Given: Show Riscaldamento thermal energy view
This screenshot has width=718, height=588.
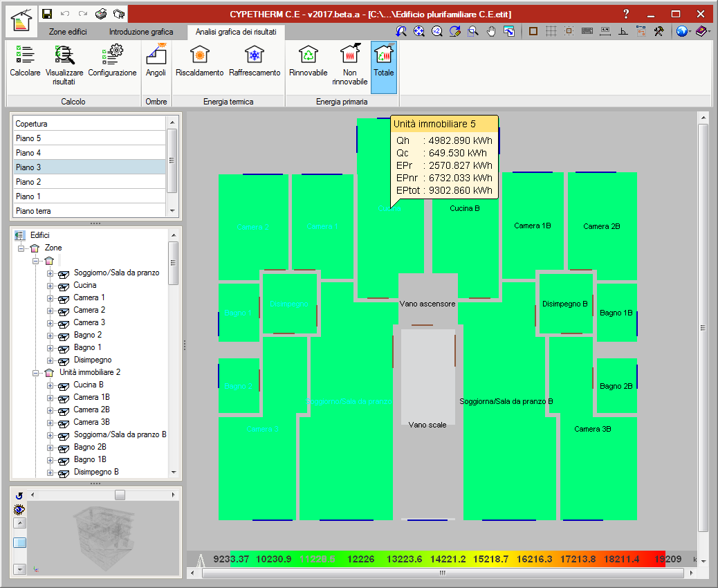Looking at the screenshot, I should coord(200,62).
